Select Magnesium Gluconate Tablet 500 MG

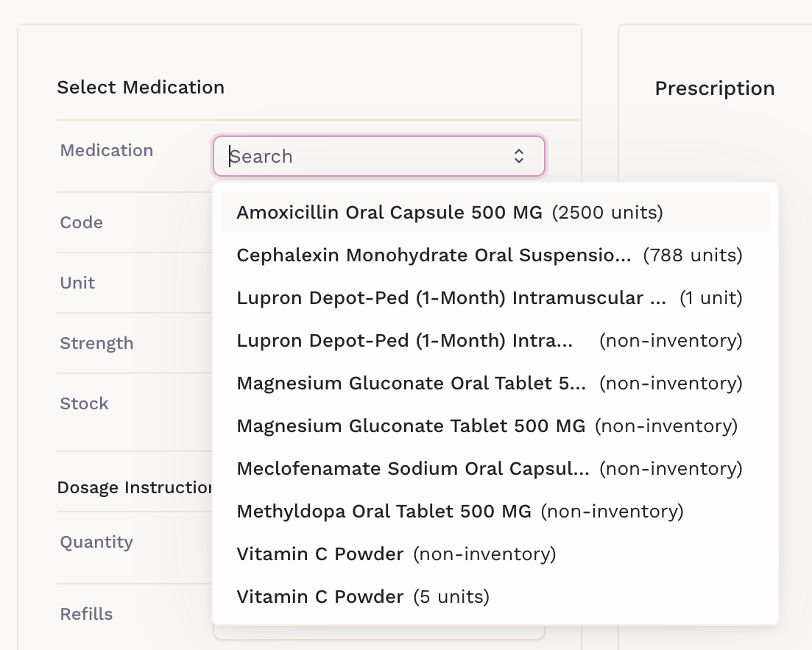pyautogui.click(x=486, y=426)
